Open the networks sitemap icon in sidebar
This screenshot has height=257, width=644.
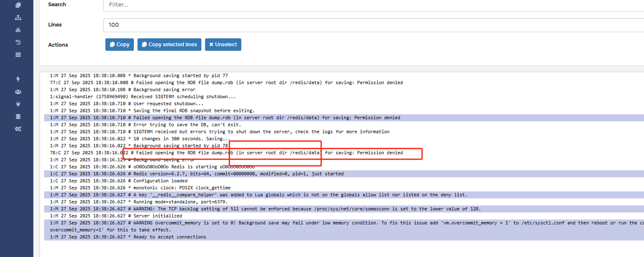[x=18, y=18]
